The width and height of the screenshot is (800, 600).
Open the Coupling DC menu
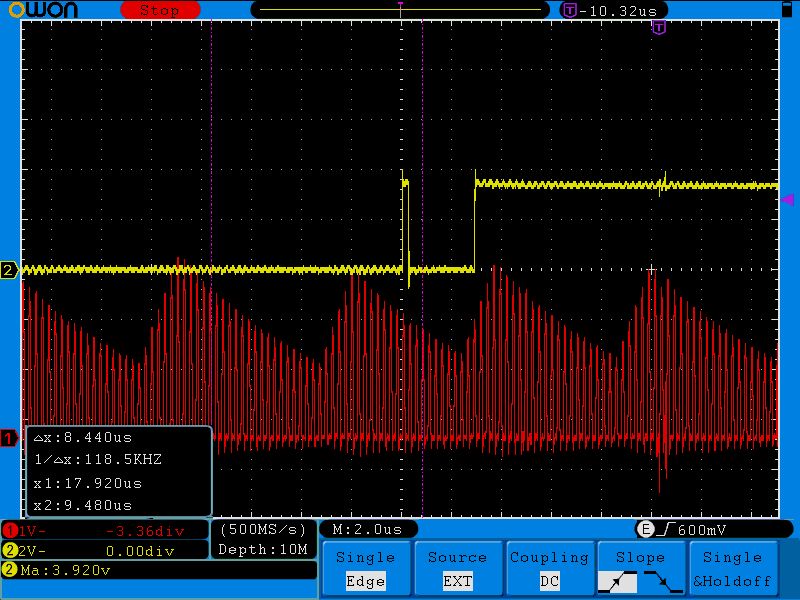tap(549, 569)
